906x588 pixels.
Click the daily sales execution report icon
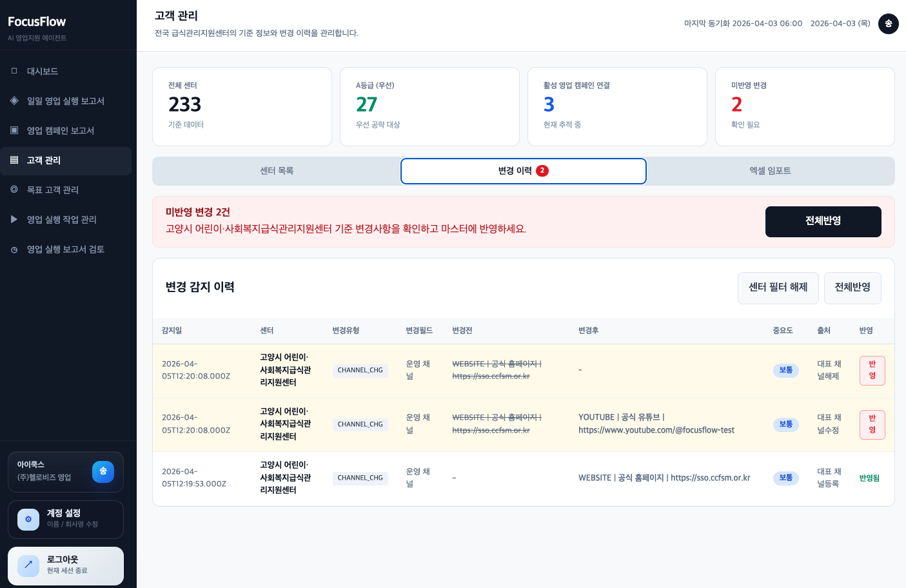pos(14,101)
